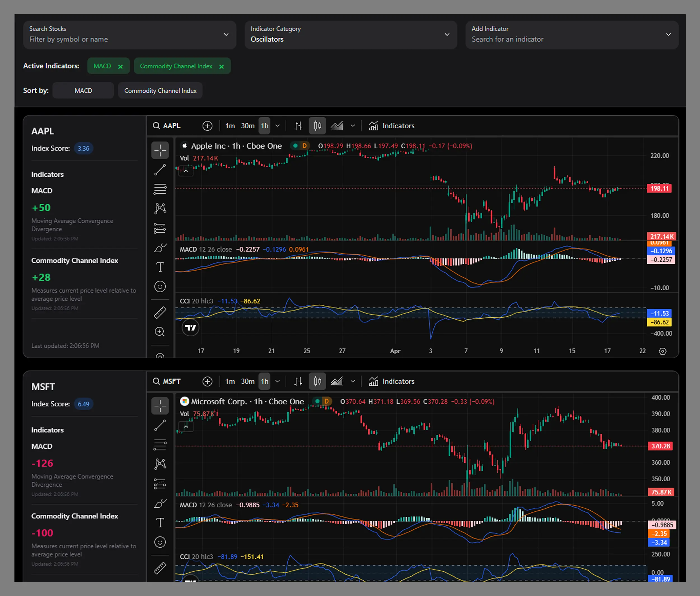Select the trend line tool in AAPL chart

tap(160, 170)
